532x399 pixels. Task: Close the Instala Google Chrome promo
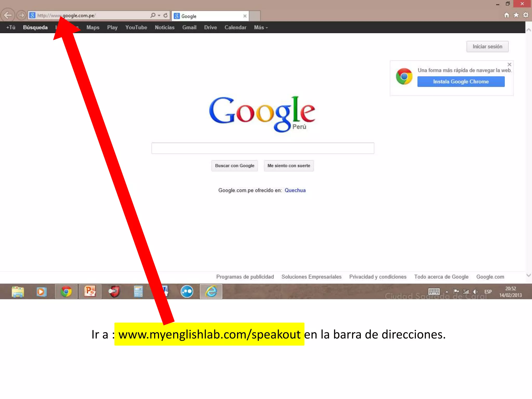[509, 64]
